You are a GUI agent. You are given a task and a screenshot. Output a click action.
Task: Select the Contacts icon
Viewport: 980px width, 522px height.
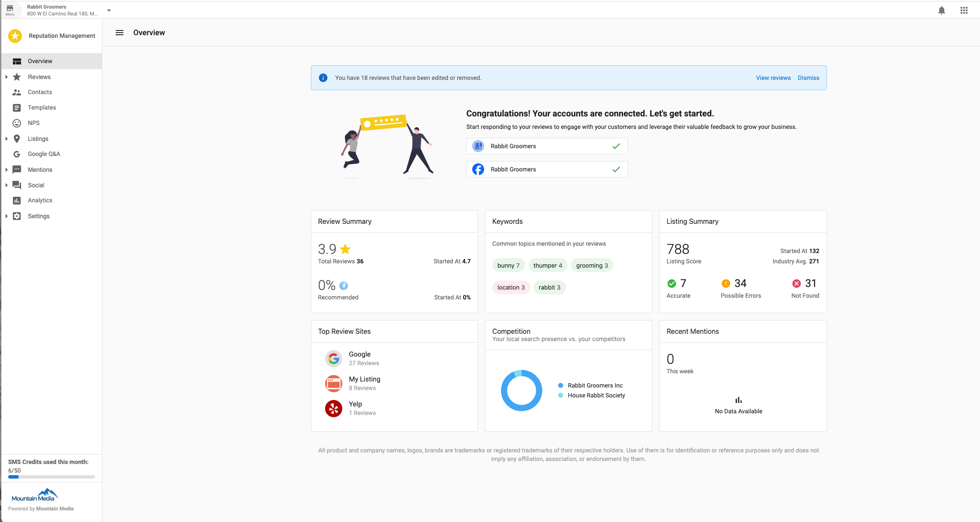pos(16,92)
